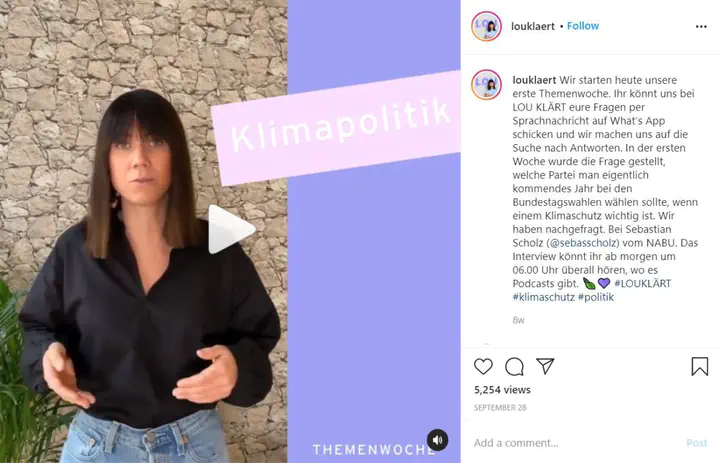This screenshot has width=720, height=463.
Task: Open the #klimaschutz hashtag
Action: pyautogui.click(x=543, y=297)
